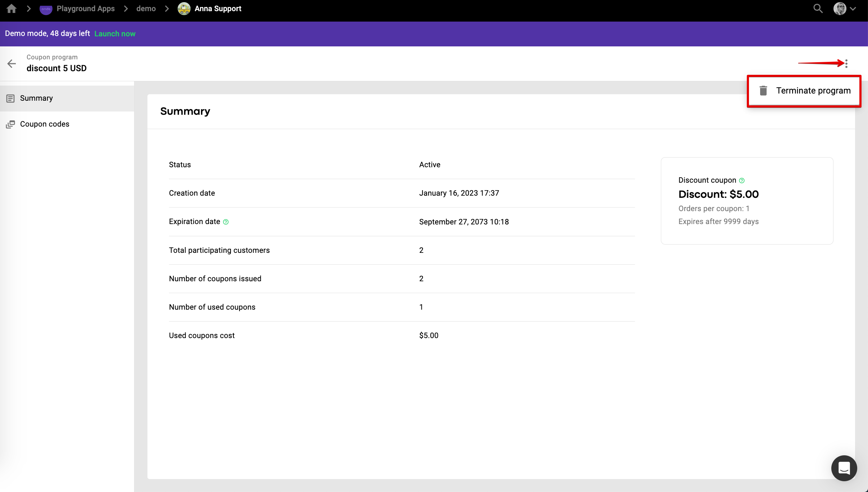
Task: Click the Discount coupon info card
Action: 747,201
